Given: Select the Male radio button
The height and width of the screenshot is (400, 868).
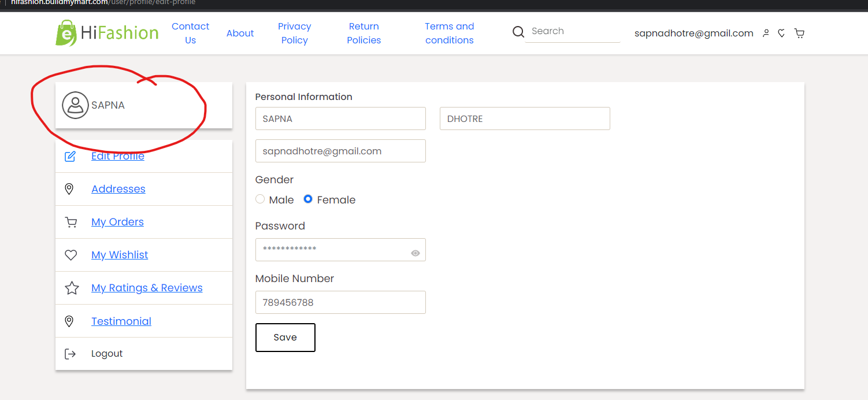Looking at the screenshot, I should click(x=260, y=199).
